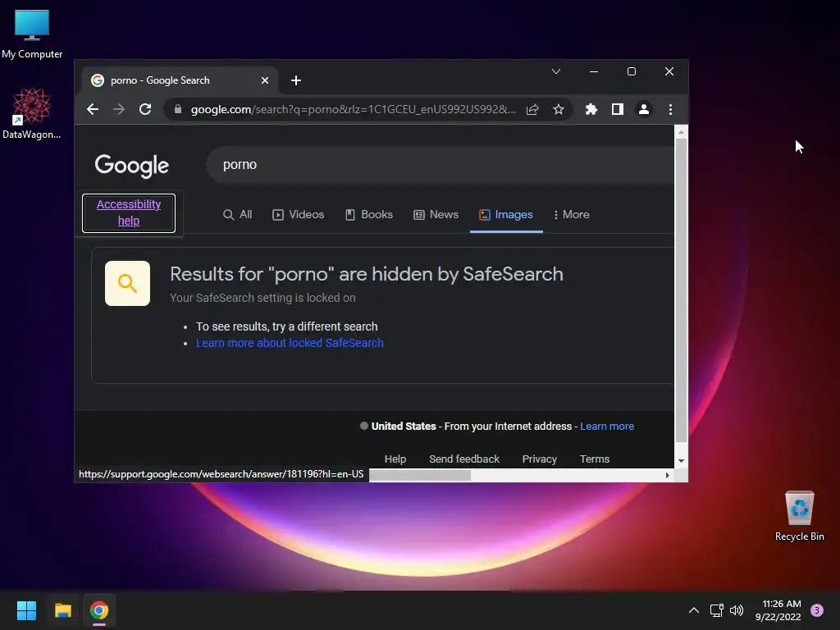The width and height of the screenshot is (840, 630).
Task: Open the Chrome profile avatar
Action: pos(644,109)
